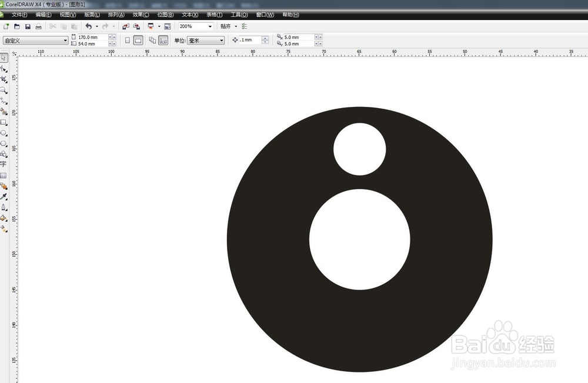Open the 排列(A) menu
Image resolution: width=588 pixels, height=383 pixels.
click(116, 15)
